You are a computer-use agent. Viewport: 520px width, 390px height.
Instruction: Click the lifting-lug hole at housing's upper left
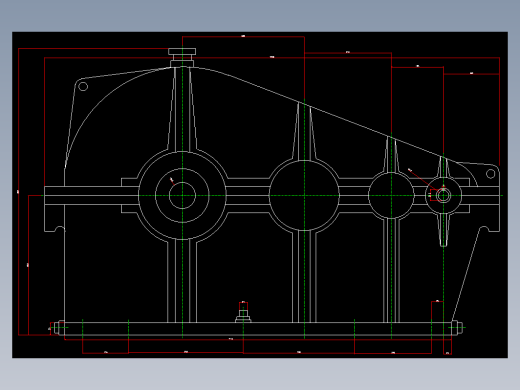83,86
